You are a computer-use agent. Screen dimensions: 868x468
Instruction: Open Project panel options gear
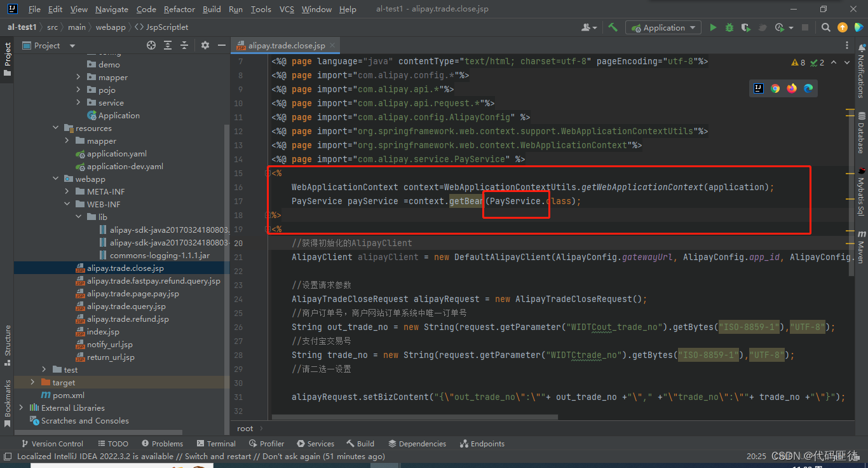click(205, 45)
